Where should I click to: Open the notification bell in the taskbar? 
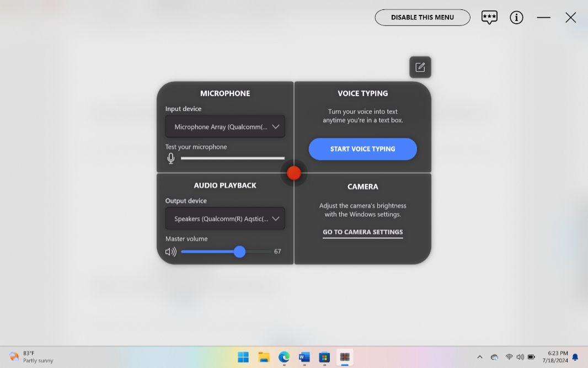(x=575, y=357)
